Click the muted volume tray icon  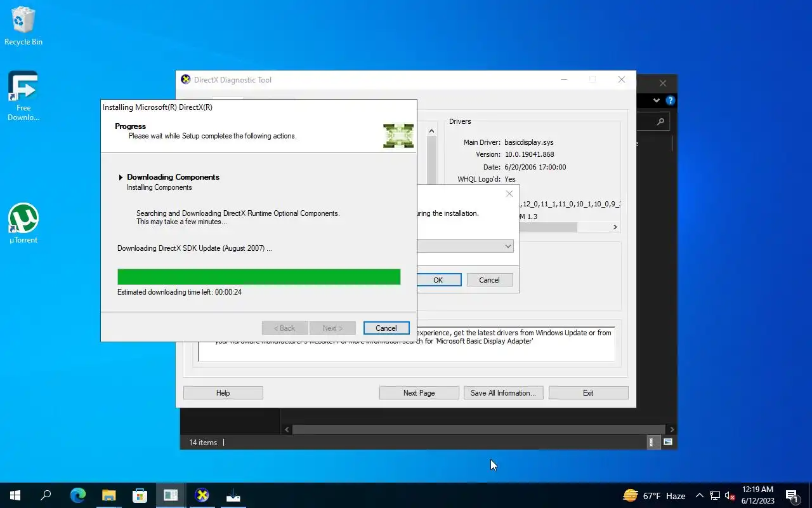tap(730, 496)
